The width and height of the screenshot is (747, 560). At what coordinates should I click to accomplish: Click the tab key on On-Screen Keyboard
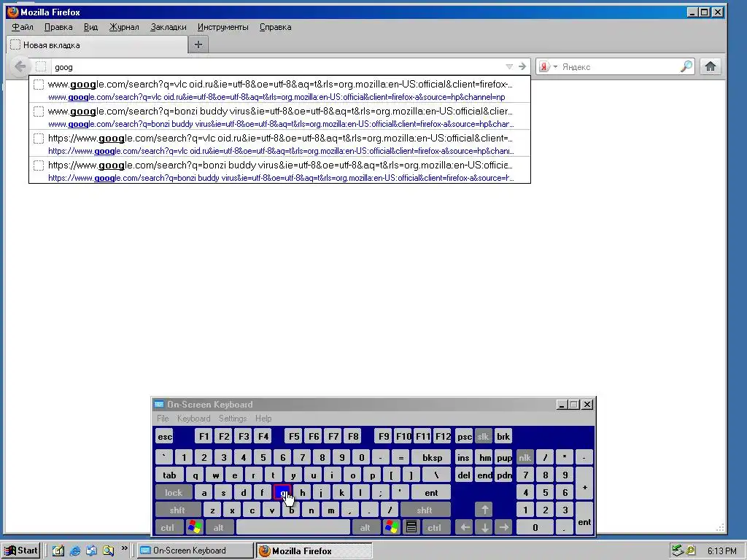coord(169,475)
